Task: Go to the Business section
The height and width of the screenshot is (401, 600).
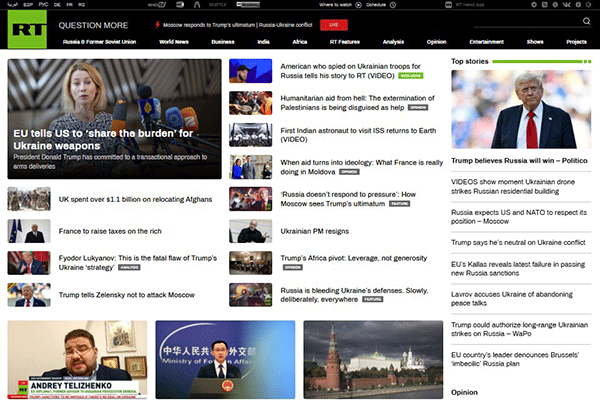Action: 223,42
